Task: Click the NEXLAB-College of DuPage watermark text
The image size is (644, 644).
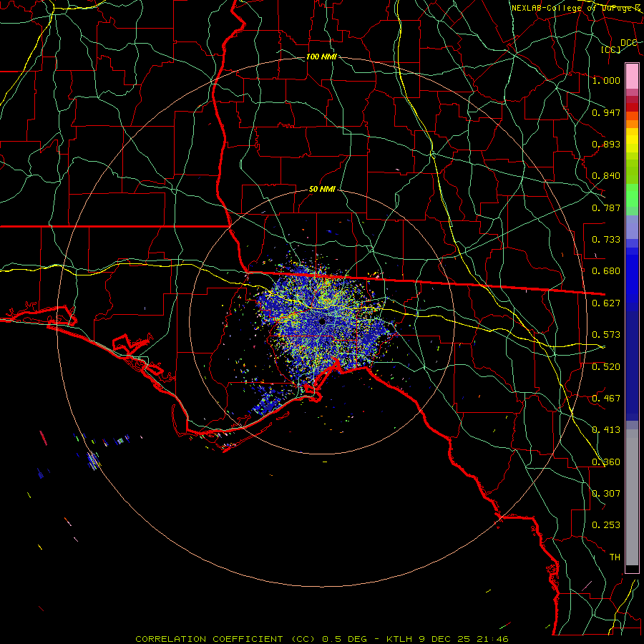Action: 576,8
